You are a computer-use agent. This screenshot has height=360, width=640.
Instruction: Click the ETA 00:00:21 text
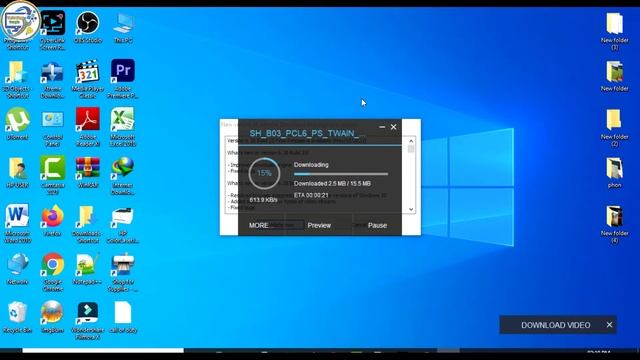click(x=311, y=195)
